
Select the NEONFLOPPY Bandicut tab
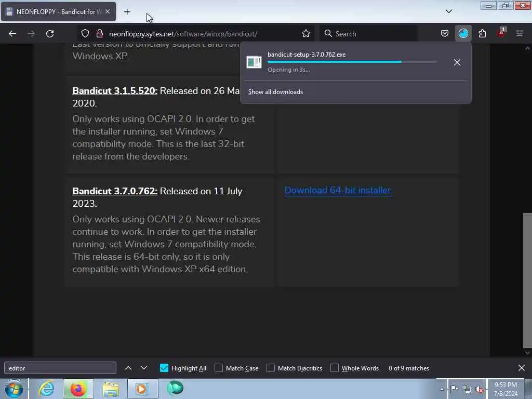pos(58,12)
